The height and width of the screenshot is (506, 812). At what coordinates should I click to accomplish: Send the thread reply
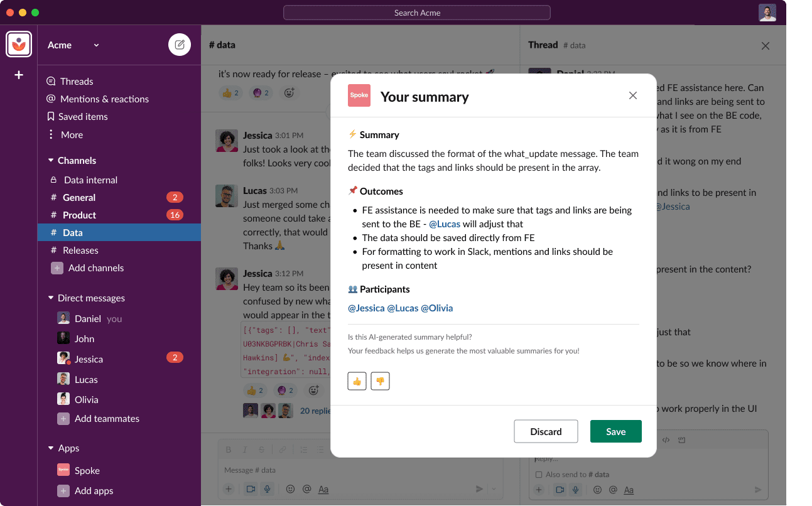(758, 490)
